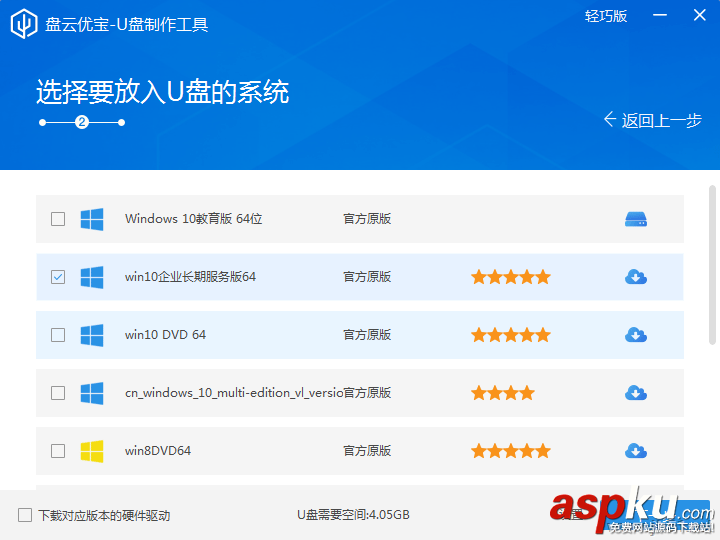Check the cn_windows_10_multi-edition checkbox

coord(58,393)
